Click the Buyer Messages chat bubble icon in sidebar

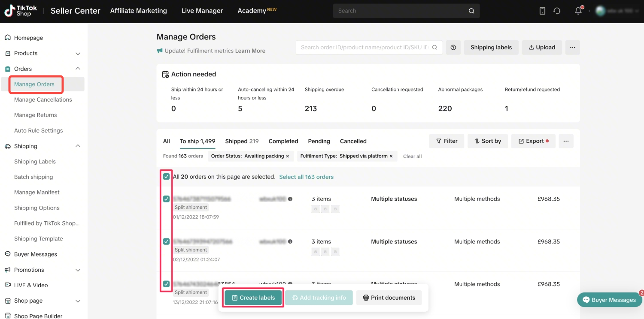click(x=8, y=254)
